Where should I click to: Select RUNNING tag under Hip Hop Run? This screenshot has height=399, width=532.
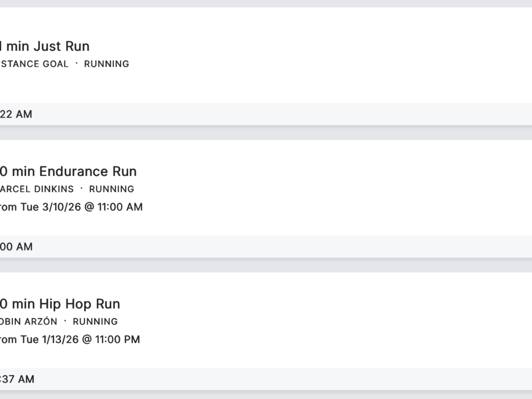pyautogui.click(x=95, y=321)
